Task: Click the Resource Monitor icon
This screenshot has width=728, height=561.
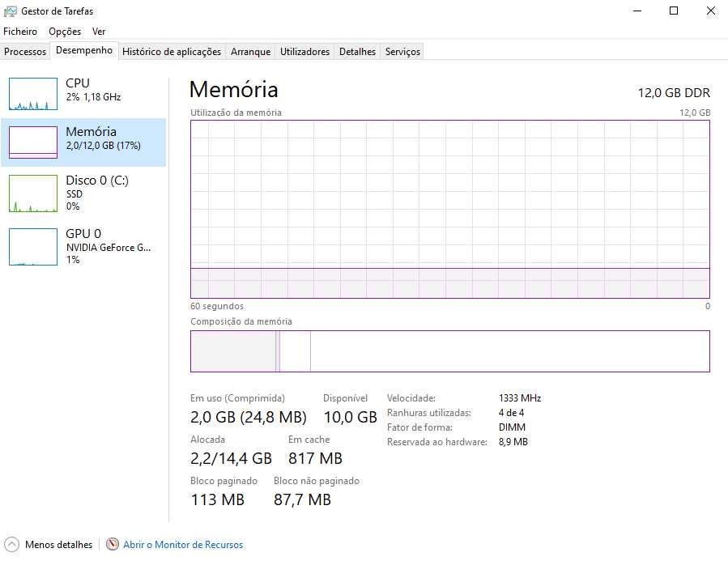Action: (113, 545)
